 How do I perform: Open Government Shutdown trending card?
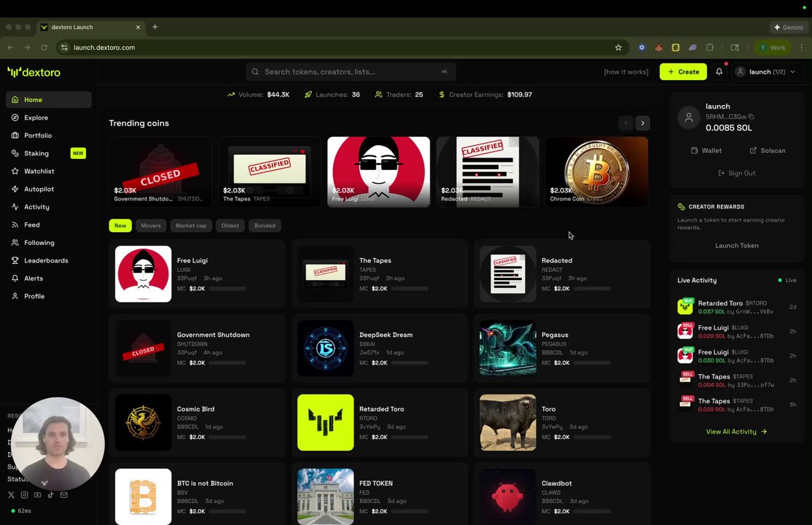[x=160, y=171]
